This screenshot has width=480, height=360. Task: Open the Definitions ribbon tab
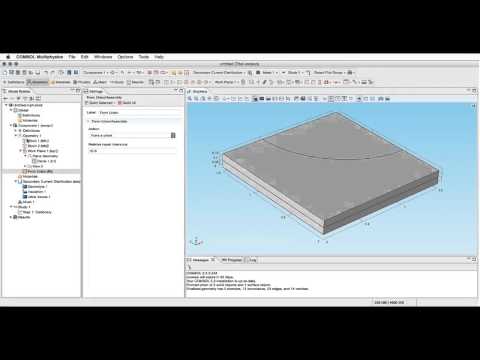(14, 82)
